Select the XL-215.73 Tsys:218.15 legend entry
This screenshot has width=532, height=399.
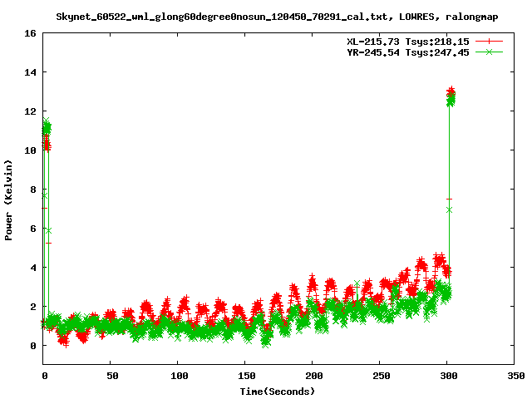click(408, 42)
